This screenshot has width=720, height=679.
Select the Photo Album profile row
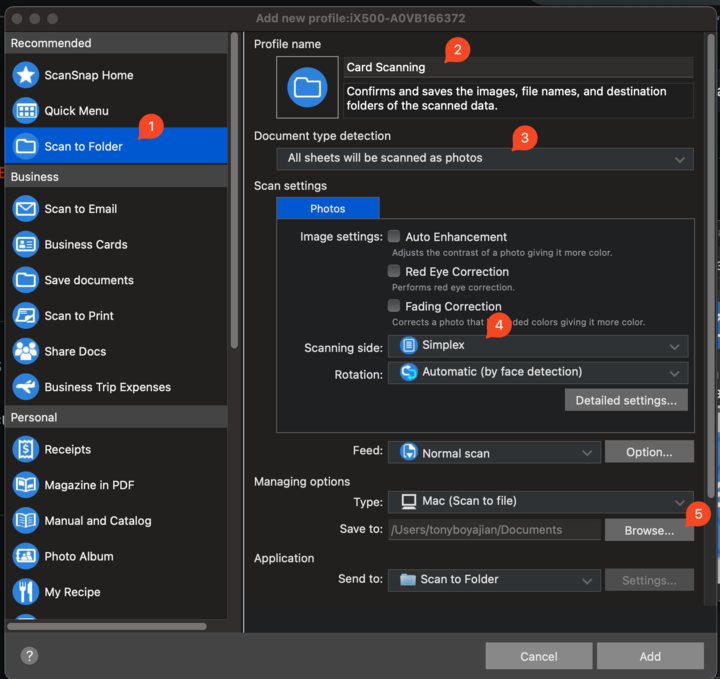tap(116, 556)
